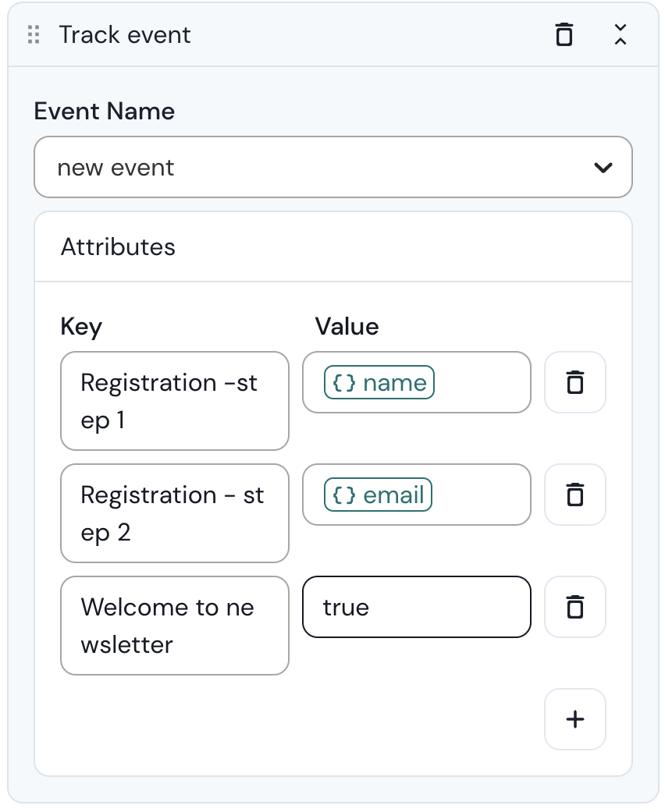Edit the Welcome to newsletter key field
The width and height of the screenshot is (665, 812).
tap(174, 626)
